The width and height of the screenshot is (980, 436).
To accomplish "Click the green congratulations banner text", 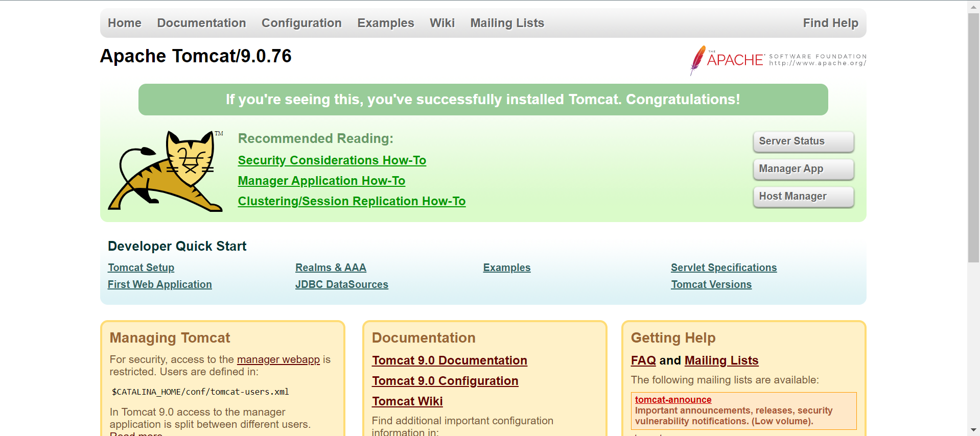I will pyautogui.click(x=483, y=100).
